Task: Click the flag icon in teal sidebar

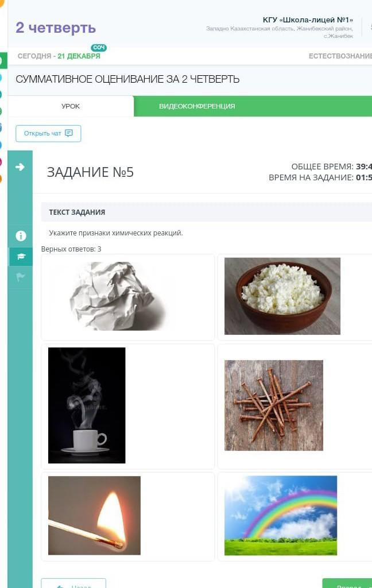Action: click(x=20, y=277)
